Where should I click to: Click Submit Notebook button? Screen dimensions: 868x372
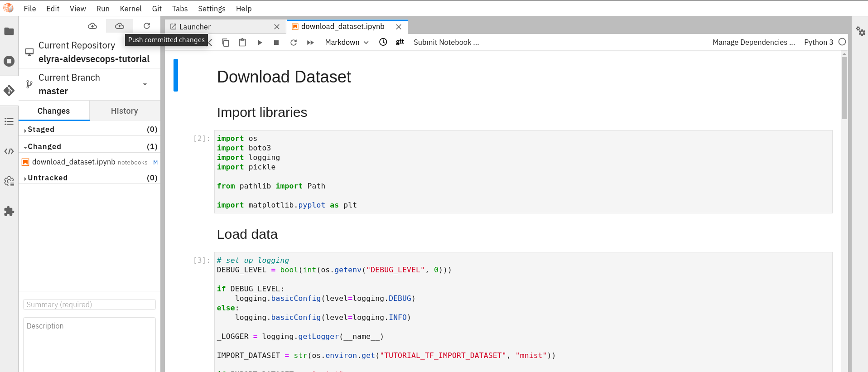click(x=446, y=42)
